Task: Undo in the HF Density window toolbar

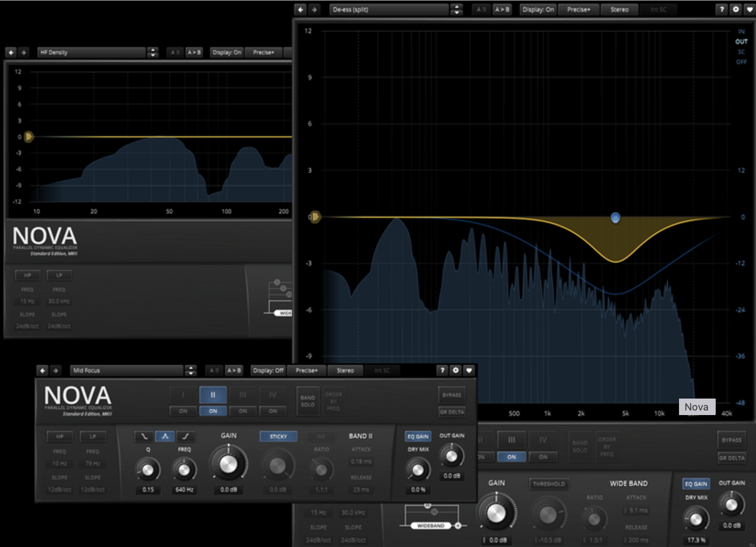Action: [x=11, y=52]
